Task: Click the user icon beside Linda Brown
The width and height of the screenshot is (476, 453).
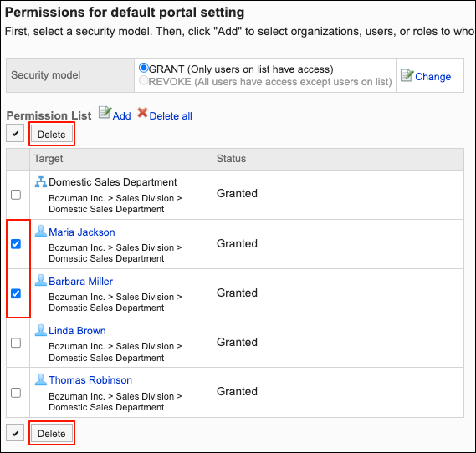Action: tap(41, 330)
